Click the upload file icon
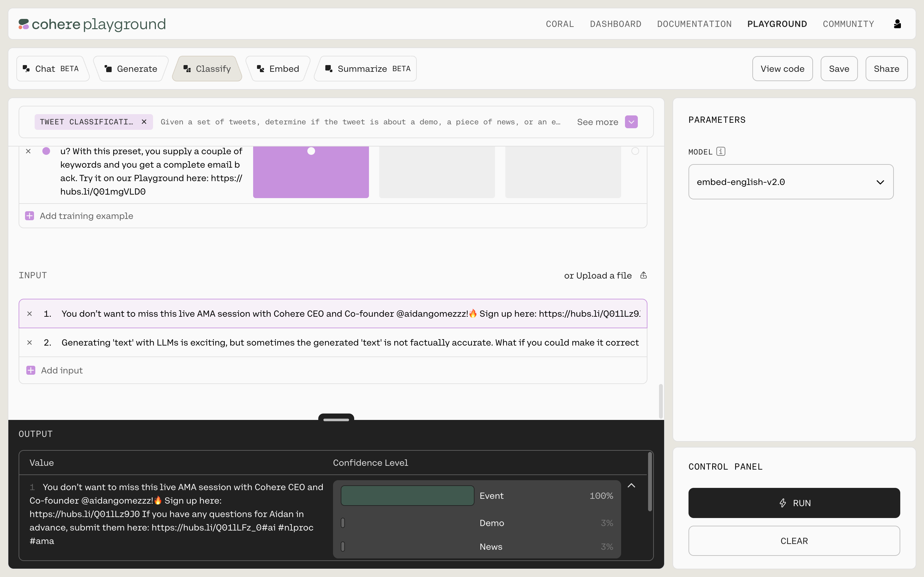This screenshot has height=577, width=924. click(x=643, y=275)
